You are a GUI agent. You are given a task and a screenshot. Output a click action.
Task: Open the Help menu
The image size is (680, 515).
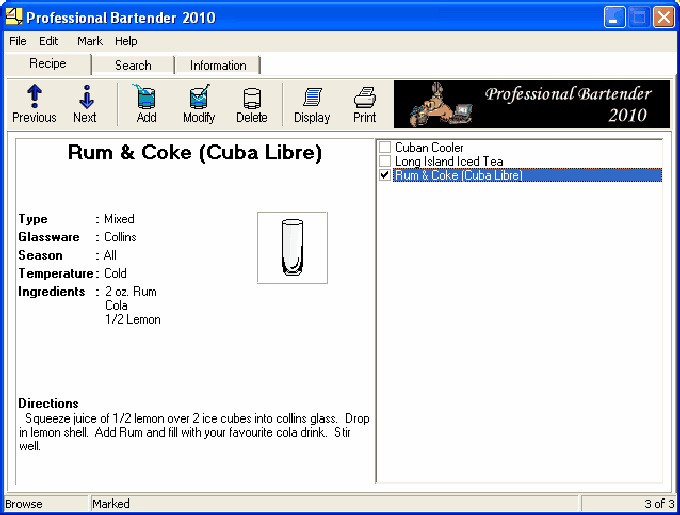(126, 41)
